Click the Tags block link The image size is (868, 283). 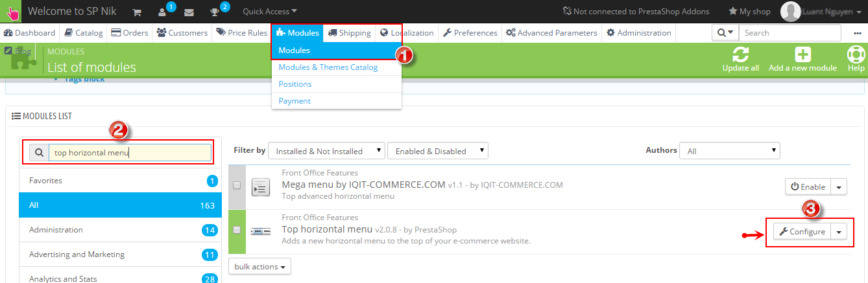coord(84,79)
